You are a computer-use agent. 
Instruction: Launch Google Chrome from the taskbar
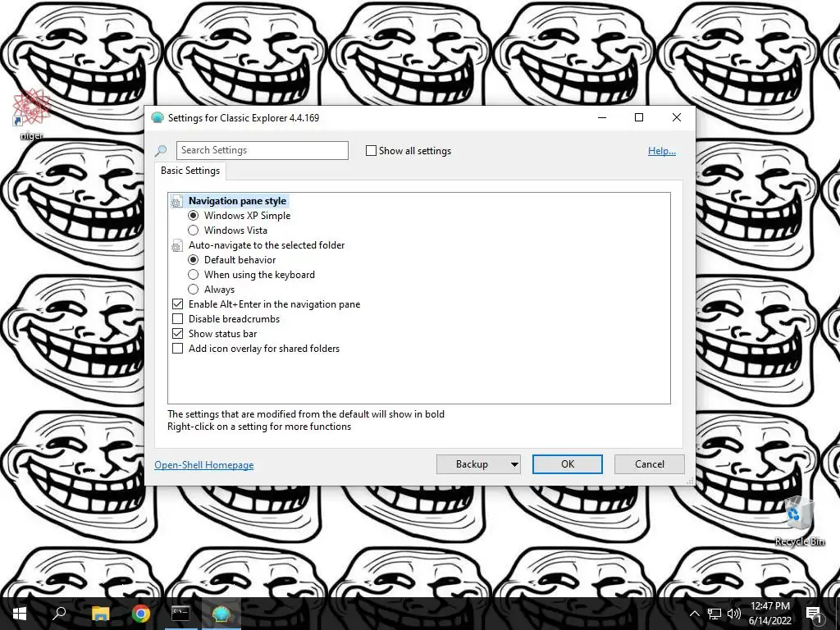coord(141,614)
